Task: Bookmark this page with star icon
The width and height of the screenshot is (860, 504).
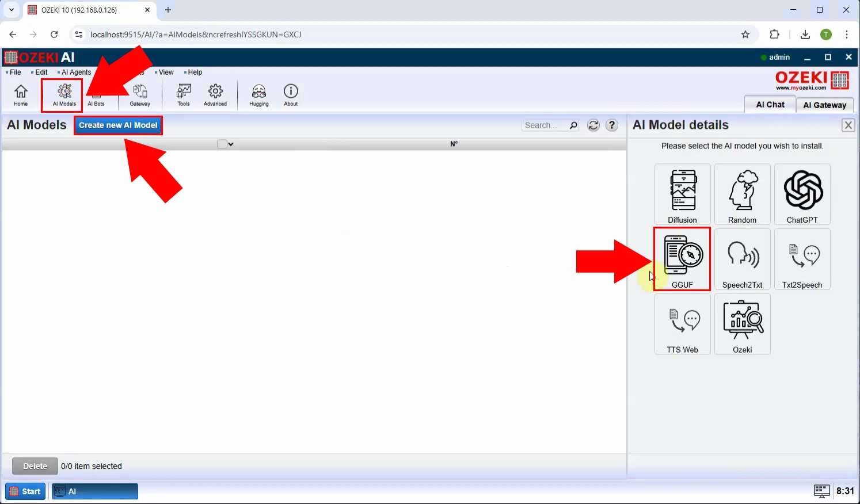Action: click(x=745, y=35)
